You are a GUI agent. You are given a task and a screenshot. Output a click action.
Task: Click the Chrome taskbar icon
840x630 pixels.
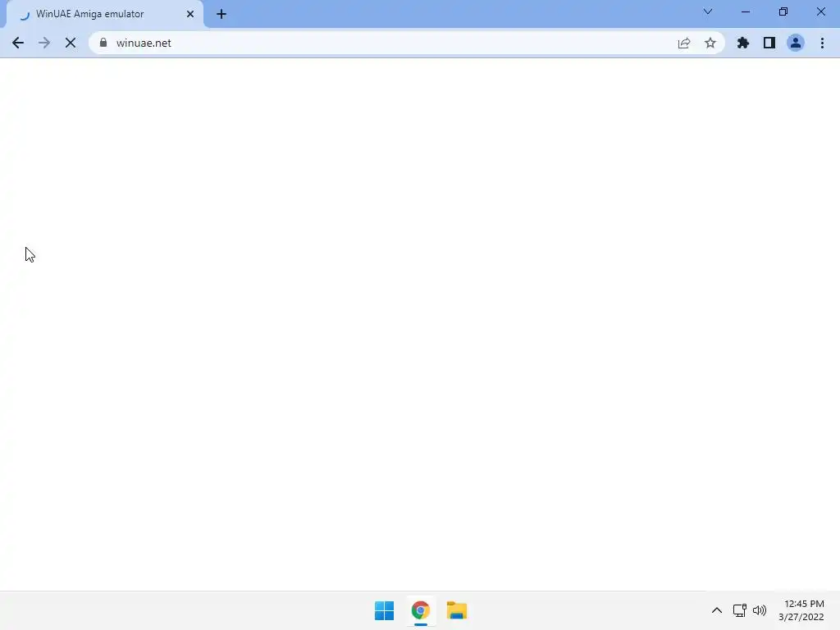click(x=421, y=610)
